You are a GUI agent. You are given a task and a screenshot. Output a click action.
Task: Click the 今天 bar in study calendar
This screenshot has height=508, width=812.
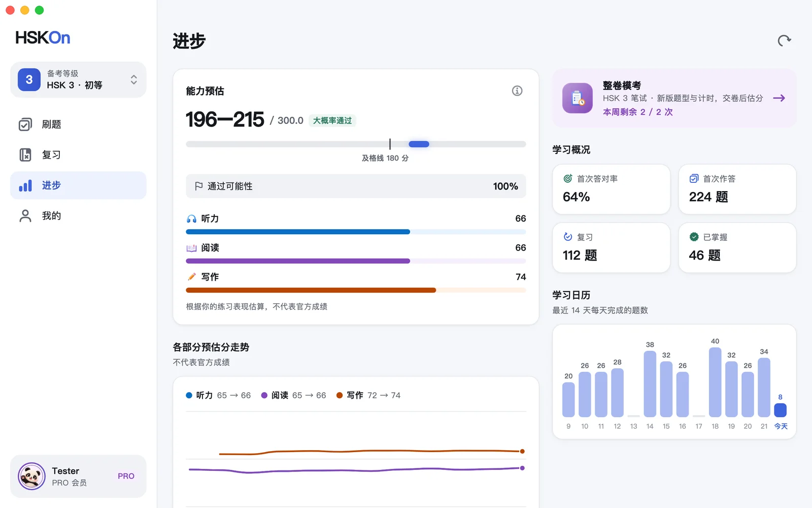(780, 410)
